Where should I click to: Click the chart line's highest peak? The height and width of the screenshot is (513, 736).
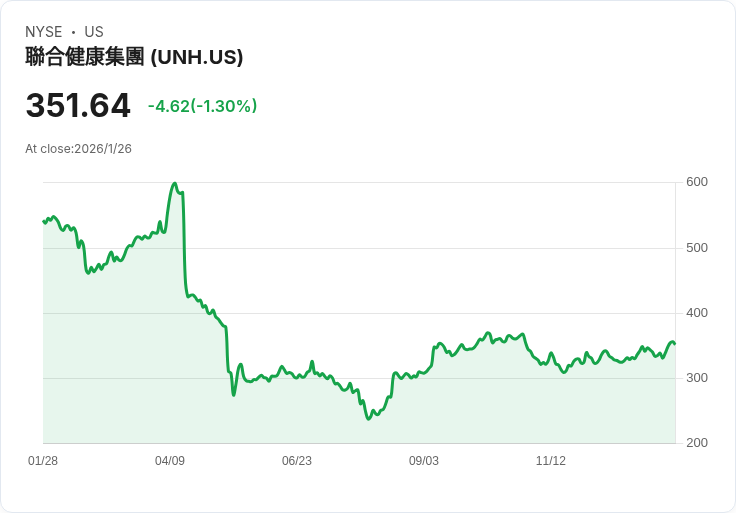click(175, 184)
